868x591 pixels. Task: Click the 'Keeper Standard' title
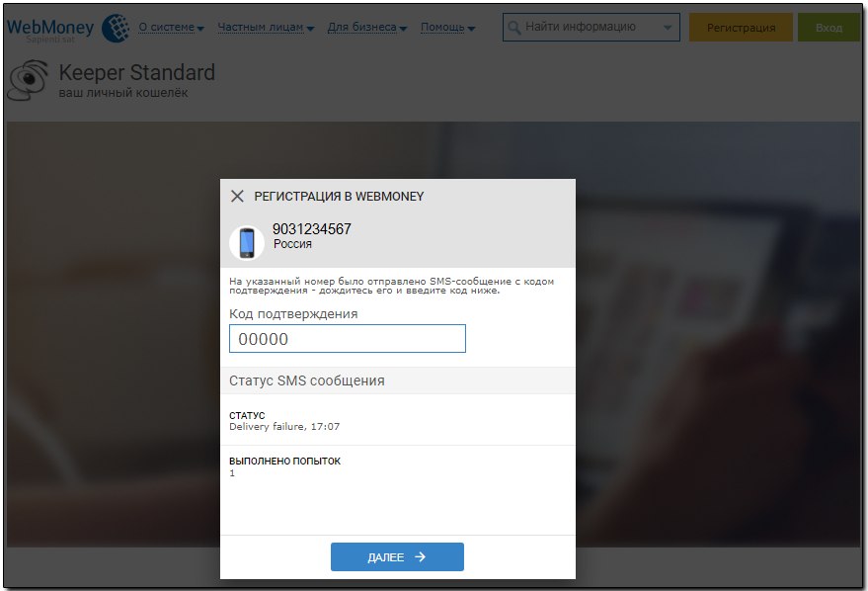[x=136, y=72]
